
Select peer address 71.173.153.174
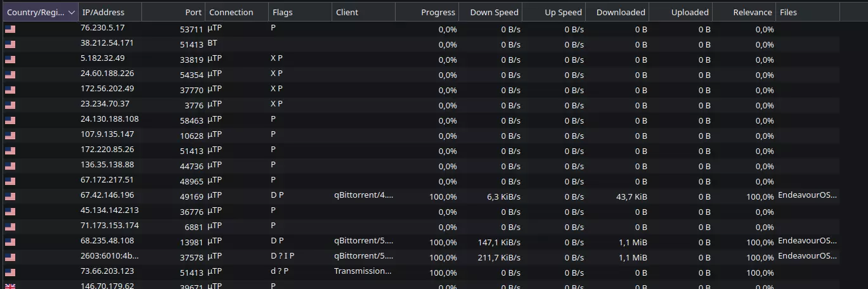[x=110, y=226]
